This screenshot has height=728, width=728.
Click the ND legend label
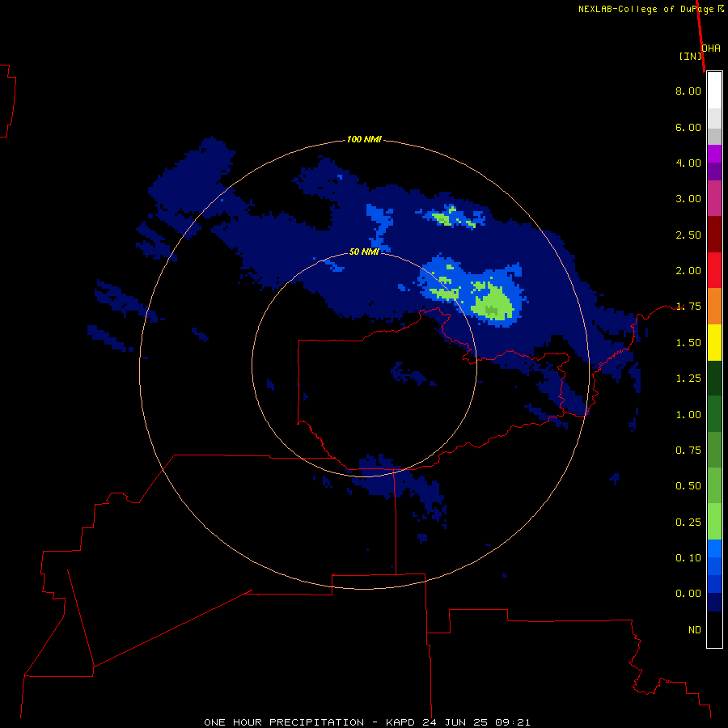coord(695,630)
